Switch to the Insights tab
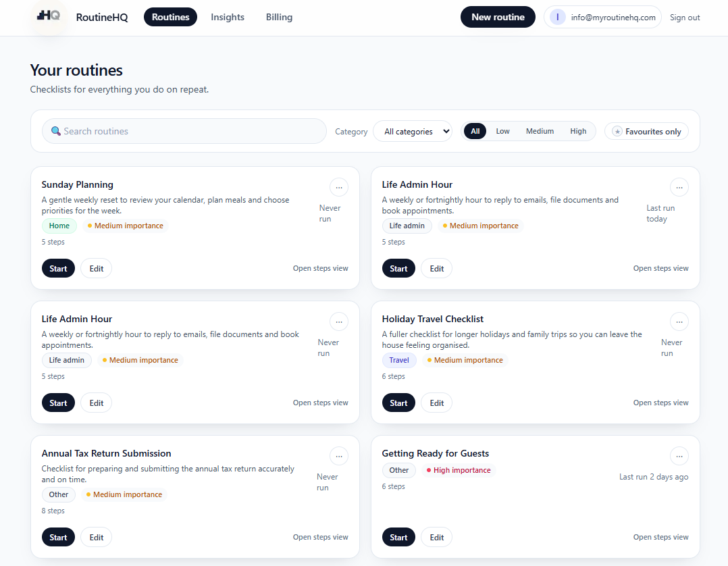 [228, 18]
